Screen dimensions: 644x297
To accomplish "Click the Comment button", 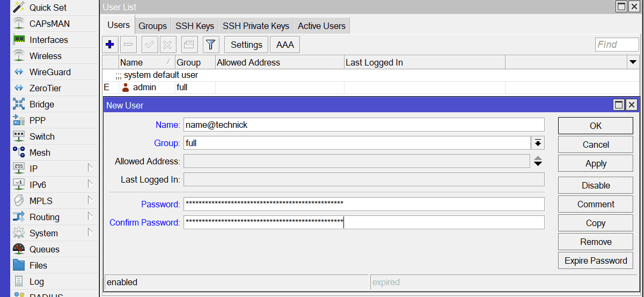I will click(x=596, y=204).
